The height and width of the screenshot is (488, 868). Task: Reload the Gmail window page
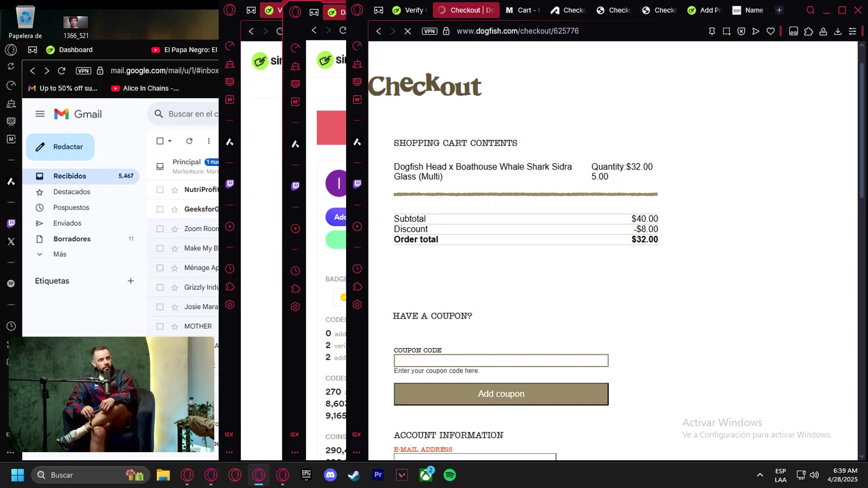(61, 71)
